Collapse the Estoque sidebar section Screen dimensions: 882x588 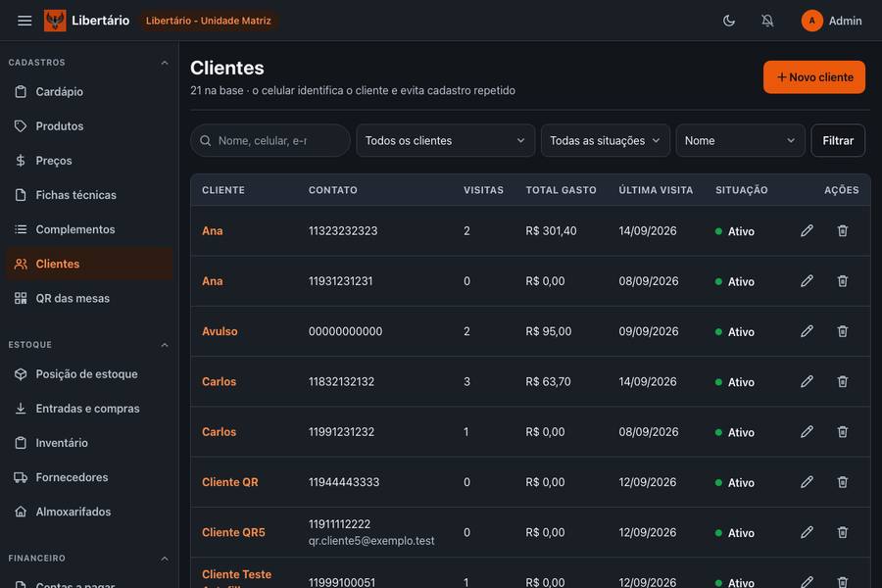tap(165, 345)
